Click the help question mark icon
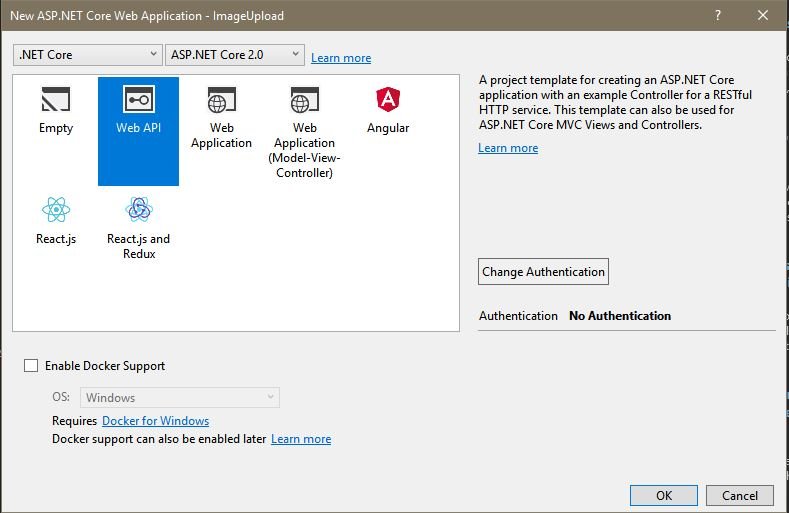The width and height of the screenshot is (789, 513). tap(718, 16)
